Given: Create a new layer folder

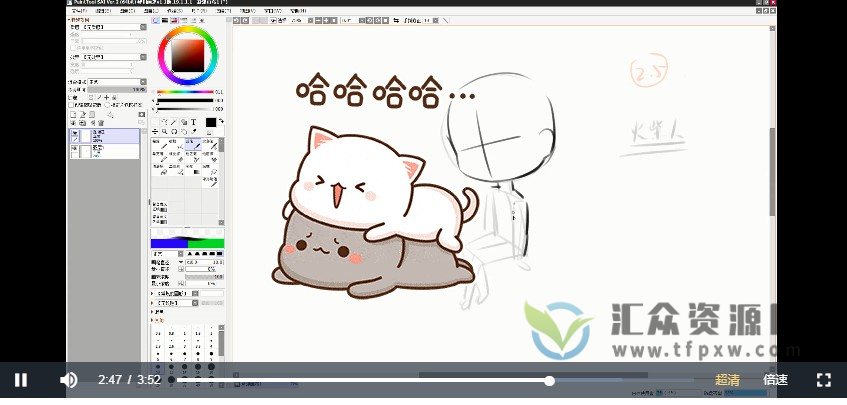Looking at the screenshot, I should click(x=92, y=114).
